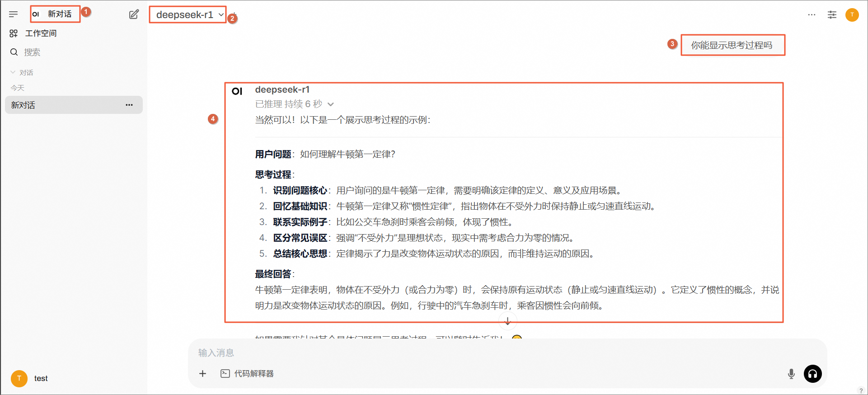Collapse the 对话 section in the sidebar
This screenshot has height=395, width=868.
(22, 72)
